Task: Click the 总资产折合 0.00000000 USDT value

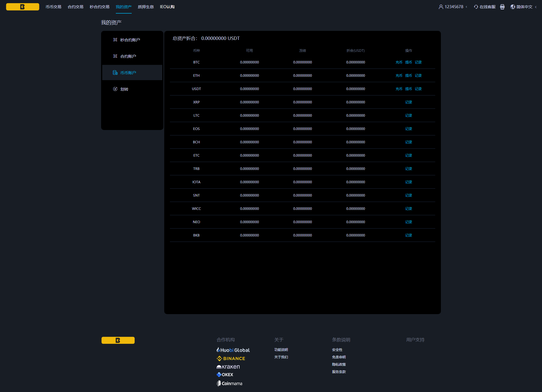Action: tap(220, 38)
